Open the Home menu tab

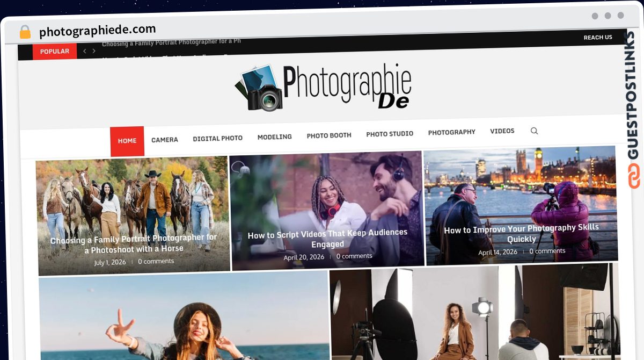(x=127, y=141)
